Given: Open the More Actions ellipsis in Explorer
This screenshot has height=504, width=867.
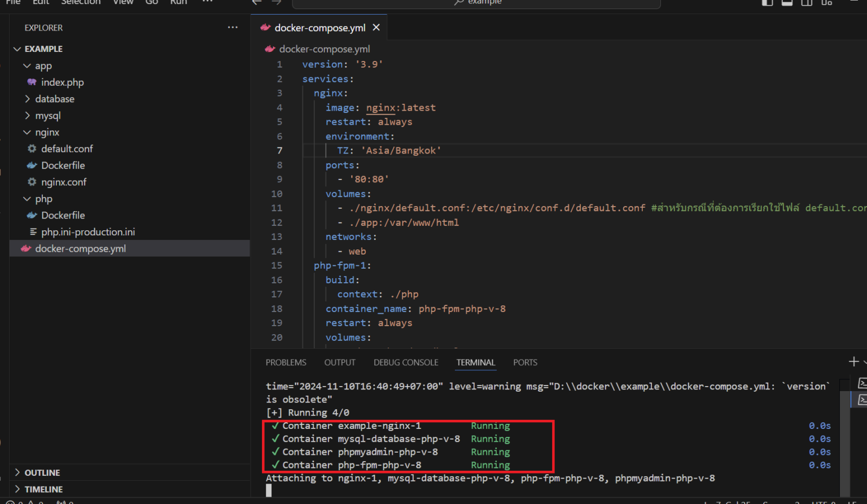Looking at the screenshot, I should point(233,27).
